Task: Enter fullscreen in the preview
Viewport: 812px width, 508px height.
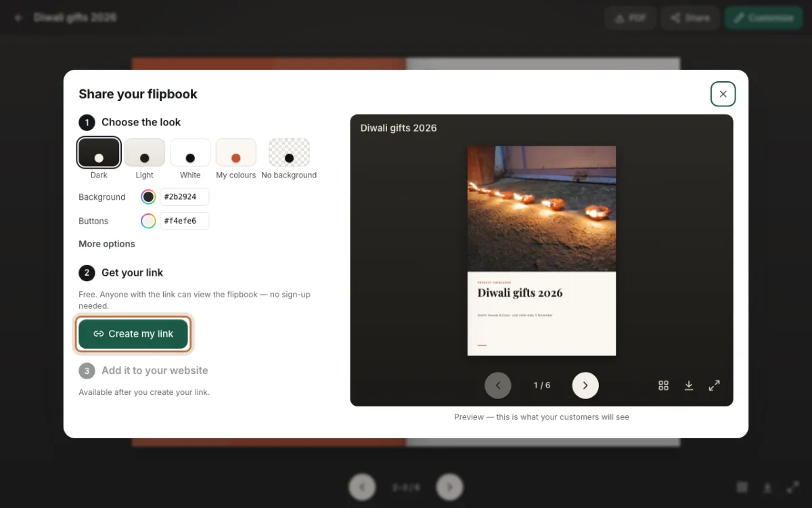Action: [714, 385]
